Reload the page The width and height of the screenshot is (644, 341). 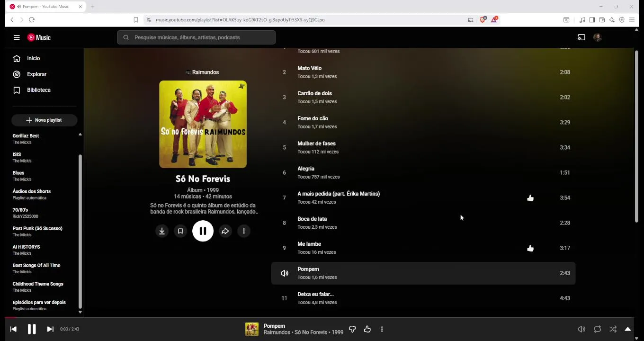click(32, 20)
